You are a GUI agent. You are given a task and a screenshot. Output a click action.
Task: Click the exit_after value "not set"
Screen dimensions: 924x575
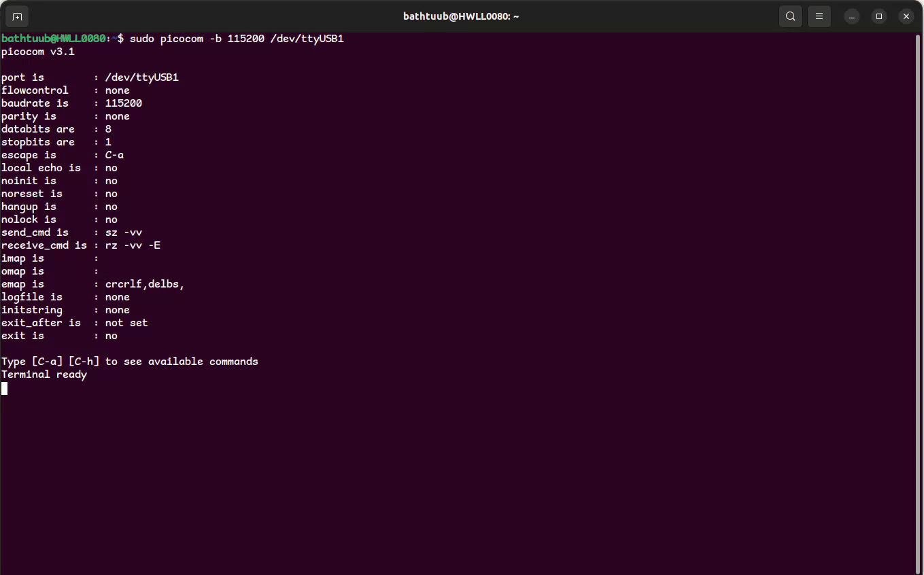(126, 323)
